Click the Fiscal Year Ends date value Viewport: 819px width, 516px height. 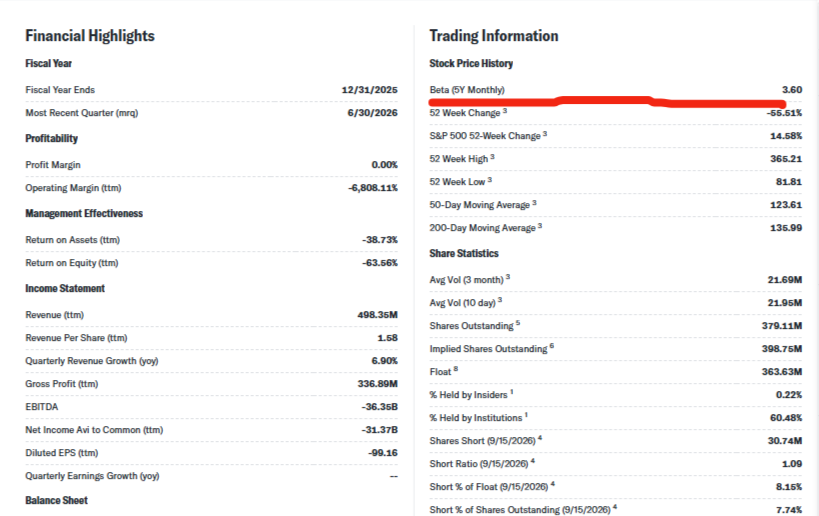tap(369, 90)
